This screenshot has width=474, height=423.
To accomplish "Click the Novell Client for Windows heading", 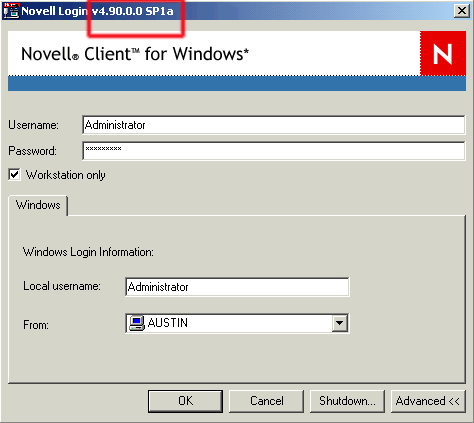I will coord(135,54).
